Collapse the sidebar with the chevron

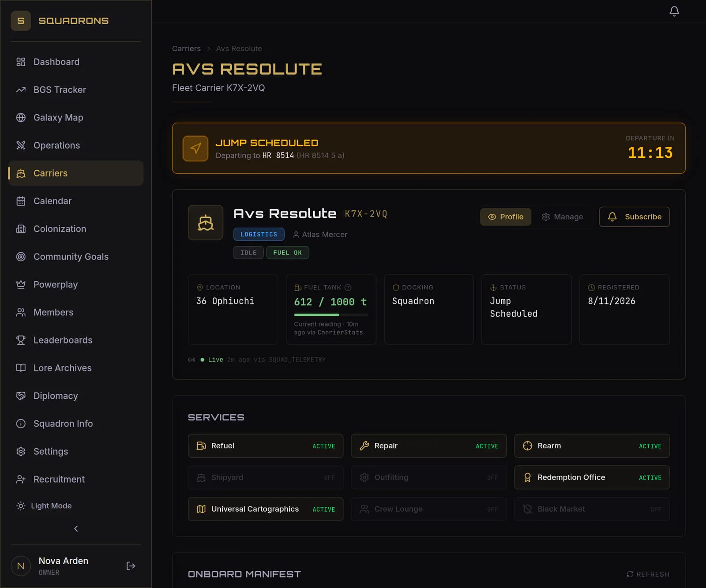[76, 528]
